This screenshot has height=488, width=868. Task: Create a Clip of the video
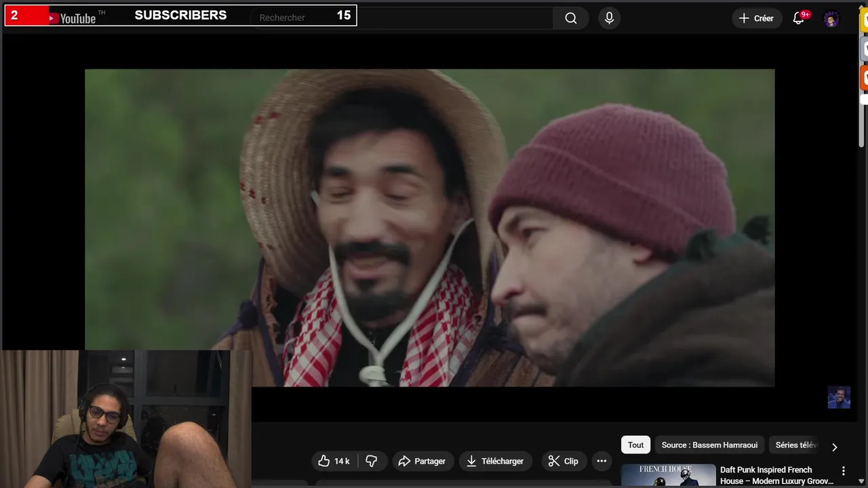tap(563, 461)
